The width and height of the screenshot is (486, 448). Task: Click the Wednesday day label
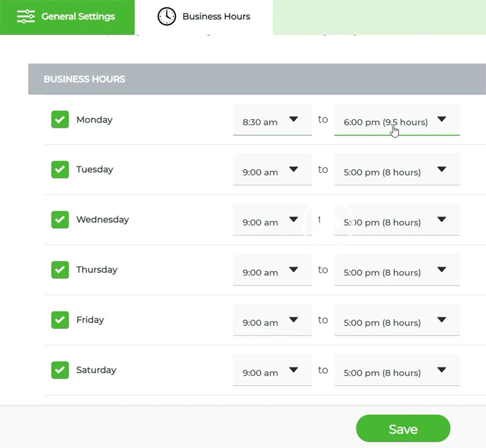tap(102, 220)
